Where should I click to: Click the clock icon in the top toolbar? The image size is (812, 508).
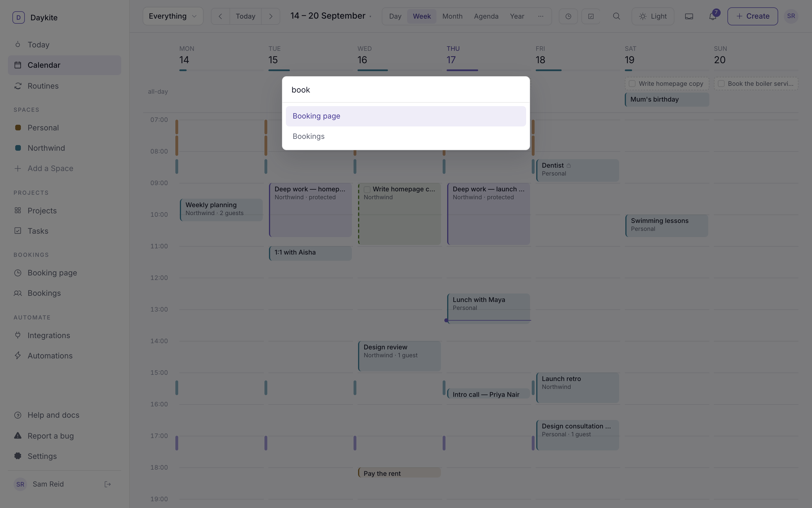[568, 16]
